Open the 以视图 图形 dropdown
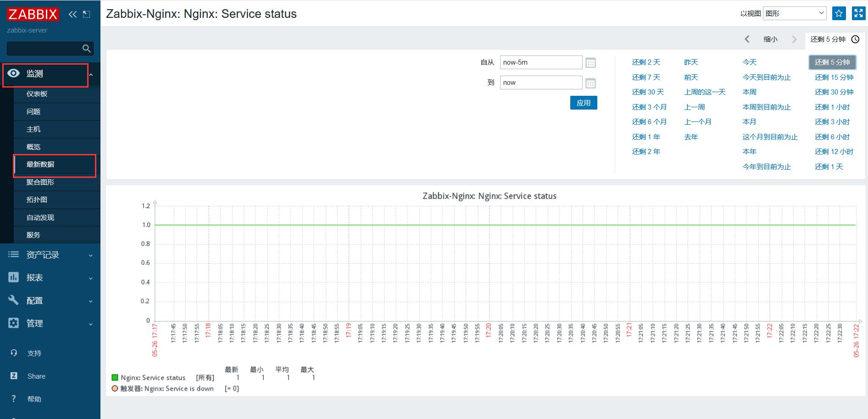Screen dimensions: 868x419 [795, 14]
